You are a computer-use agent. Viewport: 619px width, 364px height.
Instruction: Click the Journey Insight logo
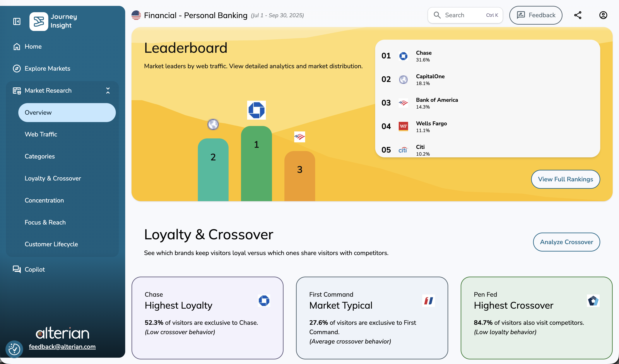pyautogui.click(x=39, y=22)
